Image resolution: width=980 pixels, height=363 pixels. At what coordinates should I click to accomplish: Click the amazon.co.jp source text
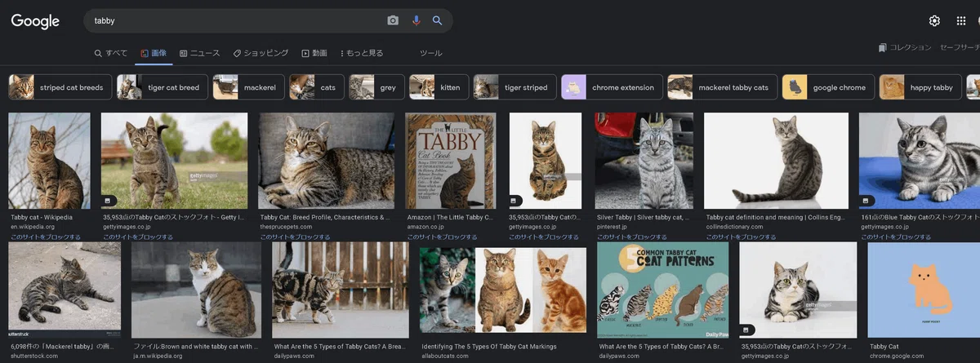(425, 227)
